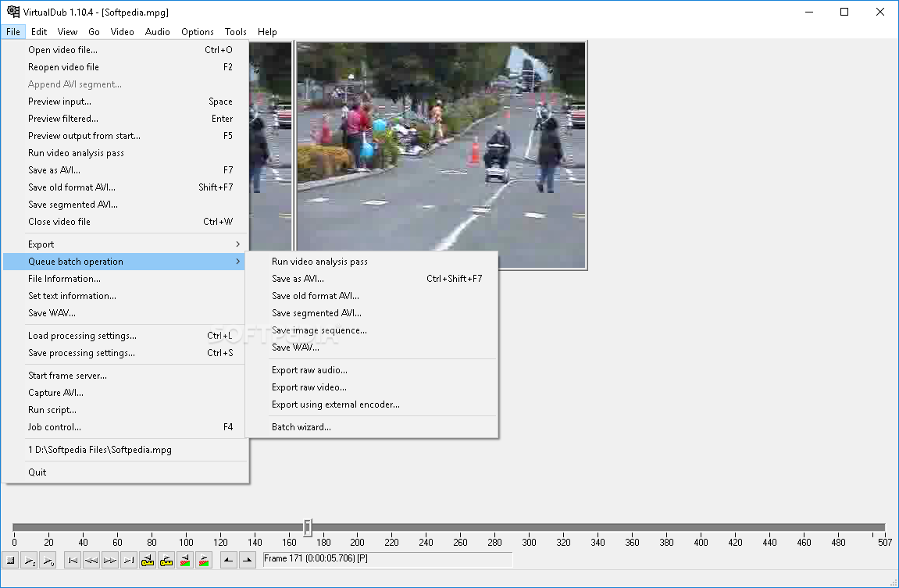
Task: Choose Preview input...
Action: [x=126, y=102]
